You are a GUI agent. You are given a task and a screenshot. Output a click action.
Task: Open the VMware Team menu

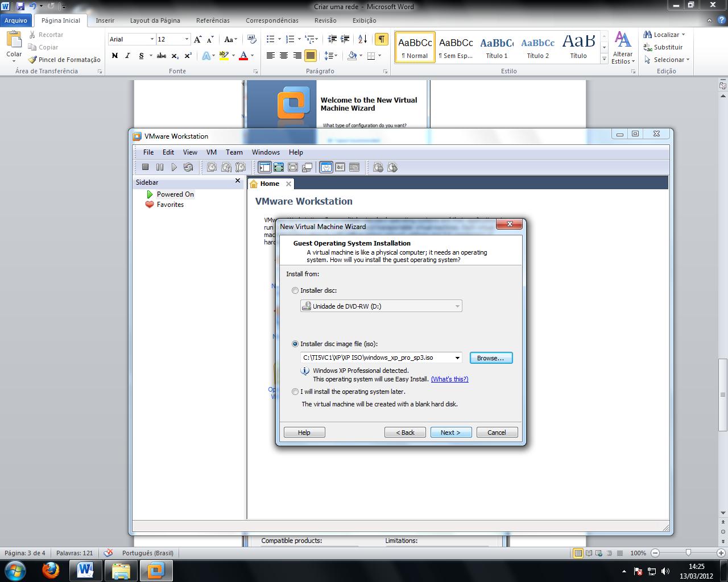(x=234, y=152)
